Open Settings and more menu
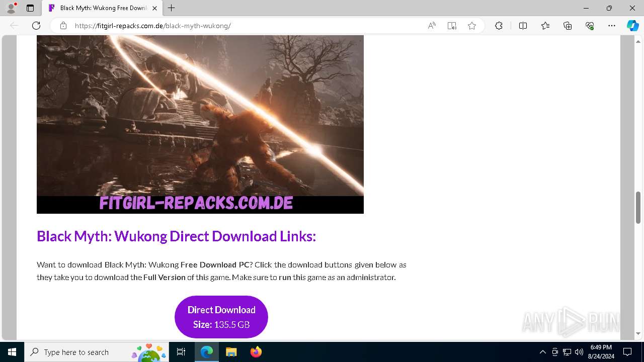Image resolution: width=644 pixels, height=362 pixels. [x=612, y=26]
